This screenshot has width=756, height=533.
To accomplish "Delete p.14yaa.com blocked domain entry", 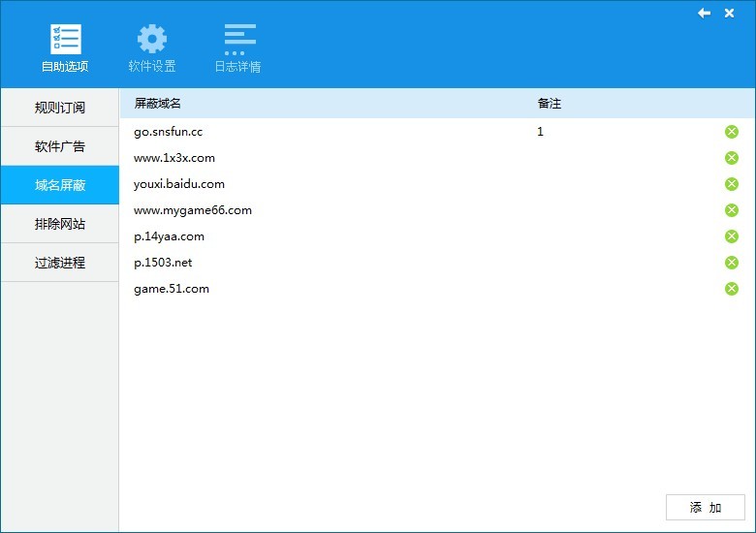I will point(732,236).
